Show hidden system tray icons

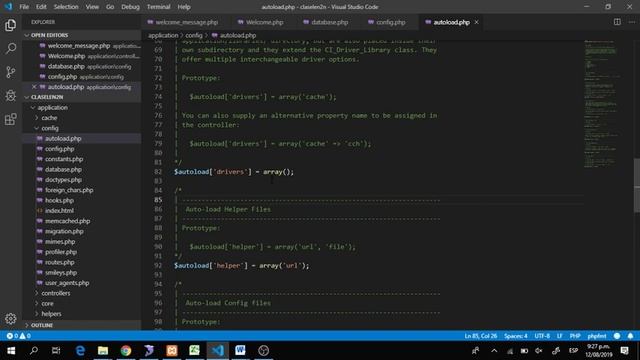pos(494,351)
